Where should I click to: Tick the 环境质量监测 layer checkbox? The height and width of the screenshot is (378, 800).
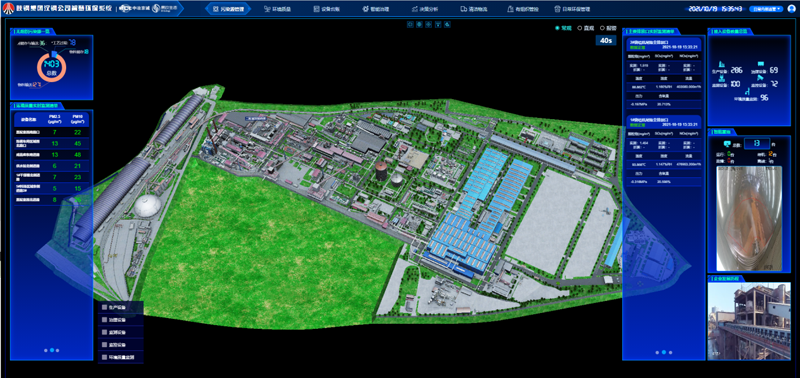point(105,357)
